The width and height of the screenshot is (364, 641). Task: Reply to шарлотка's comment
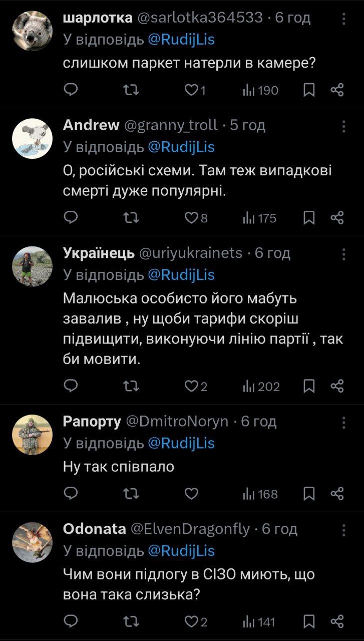point(72,90)
